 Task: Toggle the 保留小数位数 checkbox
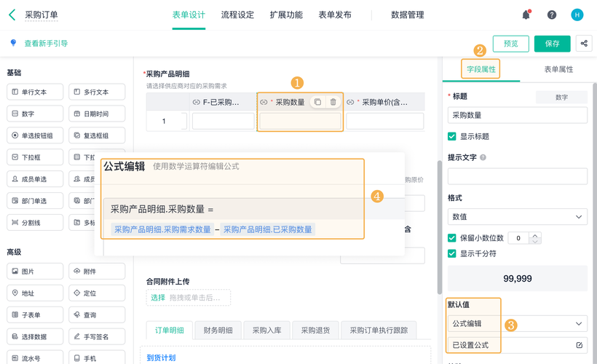(452, 238)
